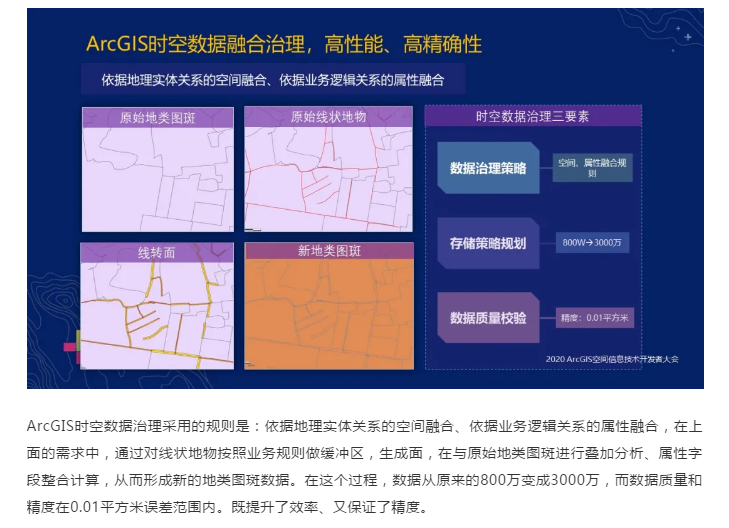The height and width of the screenshot is (528, 729).
Task: Open the orange '新地类图斑' map thumbnail
Action: (x=329, y=306)
